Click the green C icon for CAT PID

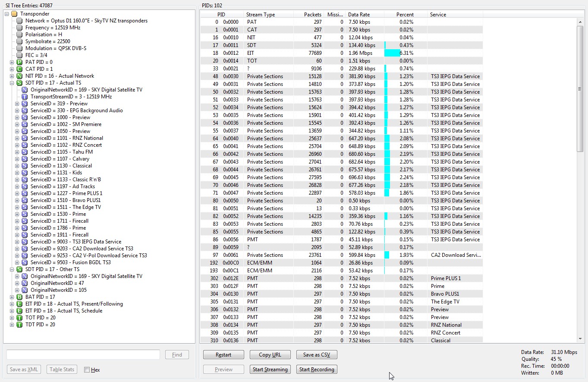[19, 69]
